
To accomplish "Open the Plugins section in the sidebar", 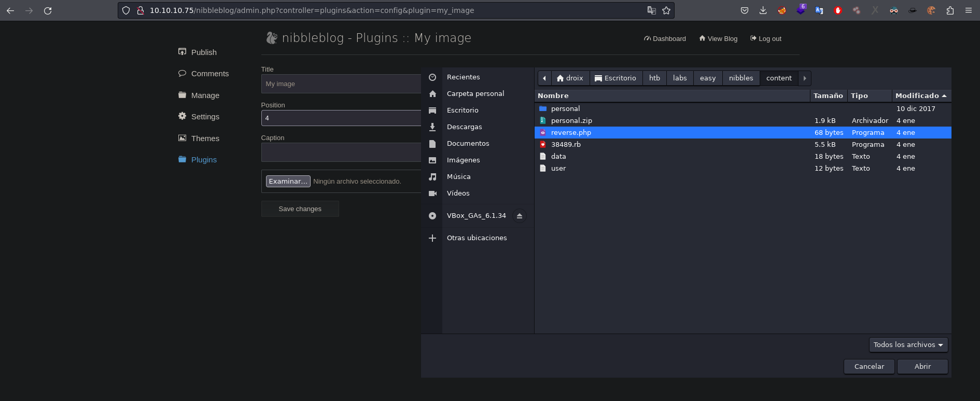I will click(203, 160).
